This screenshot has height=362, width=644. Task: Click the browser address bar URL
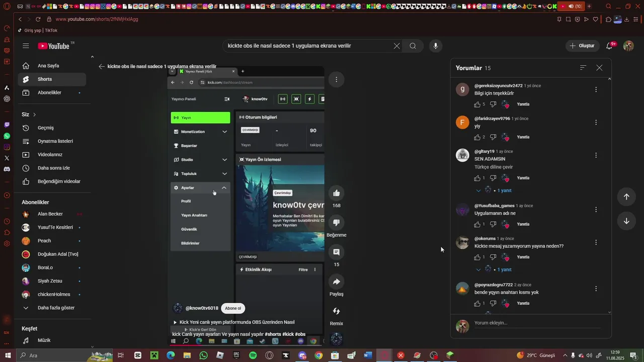click(97, 19)
